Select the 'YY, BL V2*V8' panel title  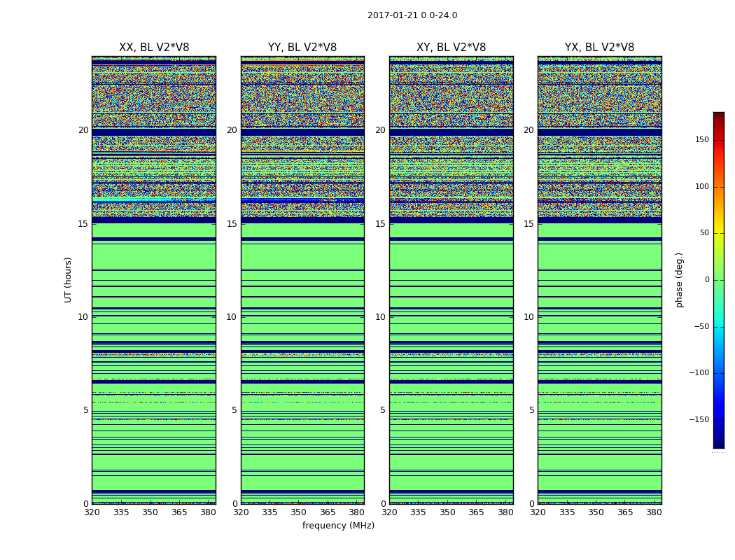[x=302, y=48]
